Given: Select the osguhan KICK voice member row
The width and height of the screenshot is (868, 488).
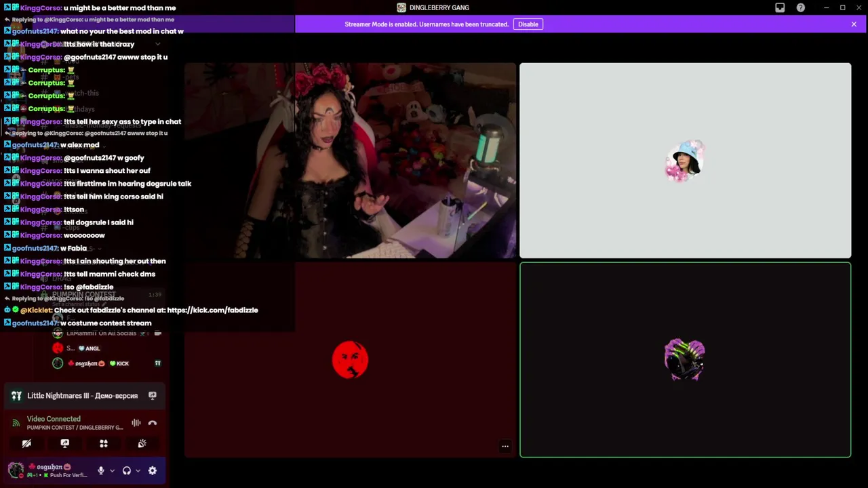Looking at the screenshot, I should point(108,363).
